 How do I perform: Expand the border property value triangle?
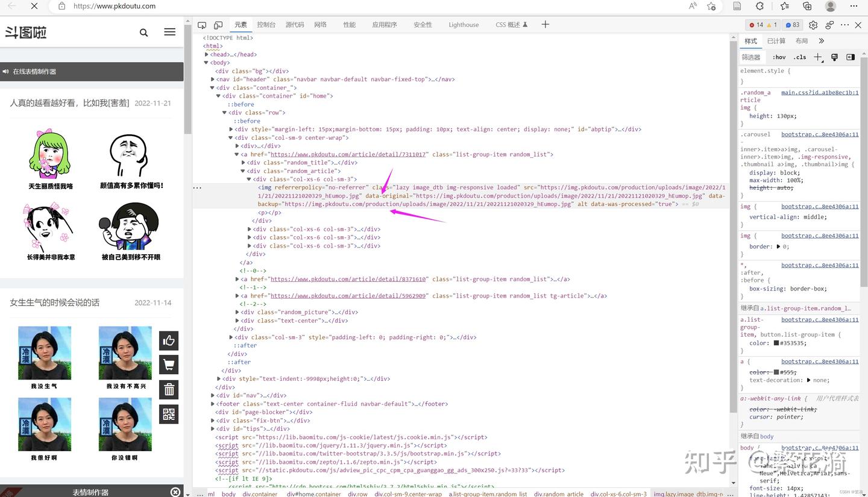point(778,246)
